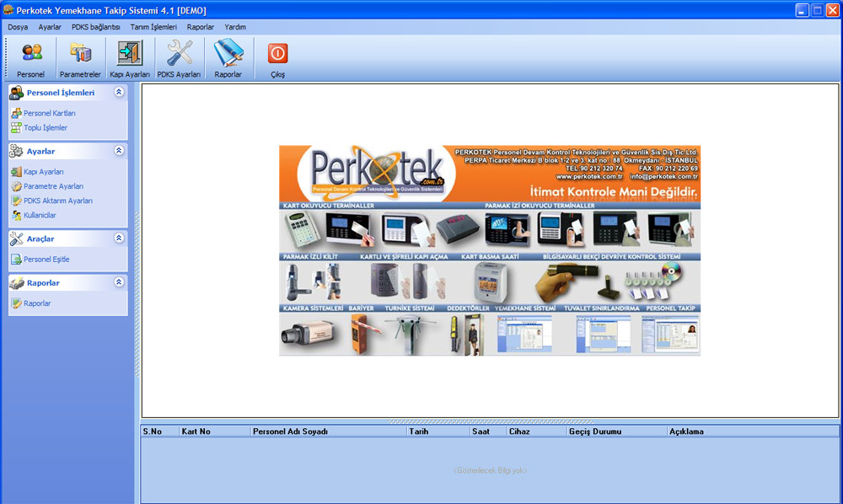The width and height of the screenshot is (843, 504).
Task: Collapse the Personel İşlemleri panel
Action: 119,93
